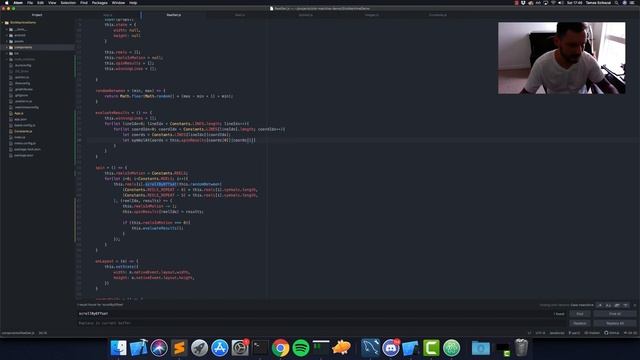Image resolution: width=640 pixels, height=360 pixels.
Task: Open the blue folder stack in dock
Action: [x=480, y=348]
